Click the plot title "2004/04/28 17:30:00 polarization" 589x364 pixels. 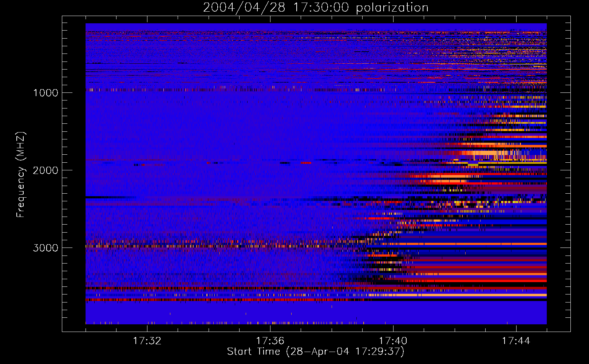[316, 8]
